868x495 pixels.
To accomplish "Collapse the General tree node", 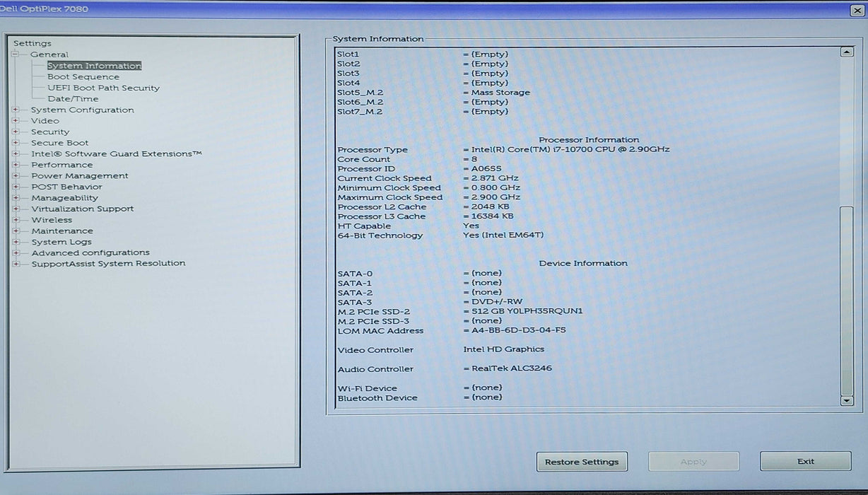I will [x=15, y=54].
